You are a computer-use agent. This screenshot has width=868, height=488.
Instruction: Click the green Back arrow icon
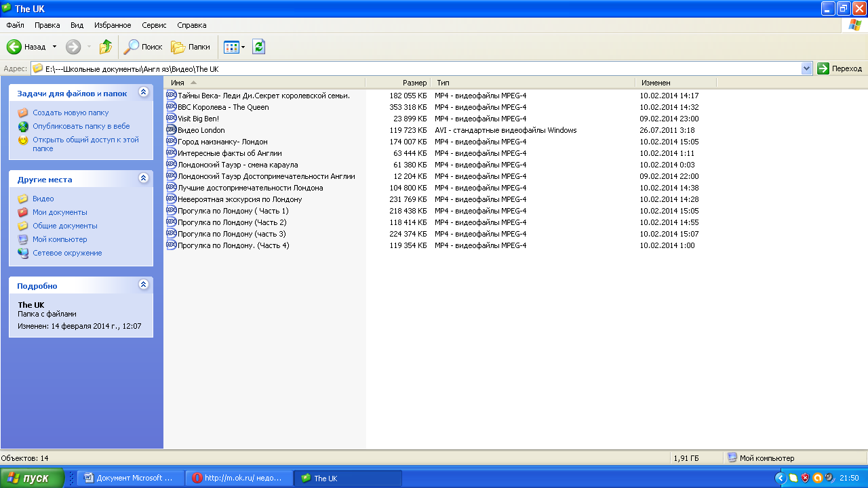point(14,47)
